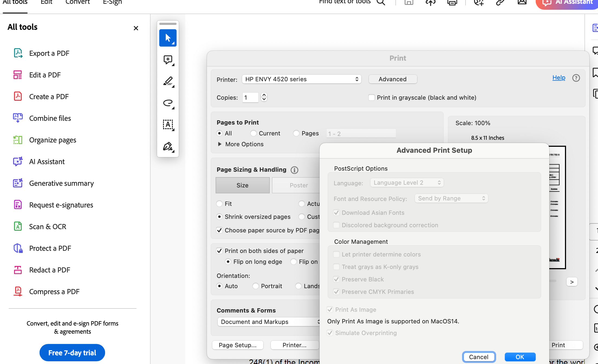The width and height of the screenshot is (598, 364).
Task: Uncheck Print on both sides of paper
Action: point(219,251)
